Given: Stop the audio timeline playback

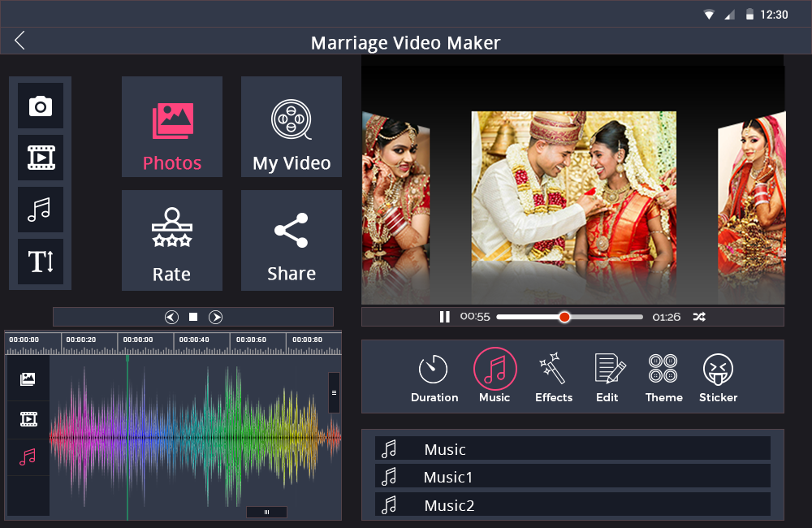Looking at the screenshot, I should [x=193, y=317].
